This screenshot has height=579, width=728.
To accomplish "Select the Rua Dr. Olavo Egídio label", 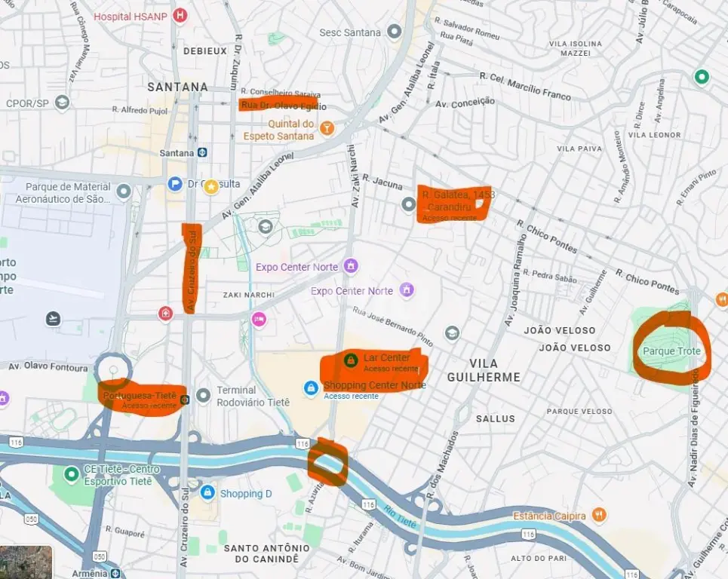I will click(284, 106).
